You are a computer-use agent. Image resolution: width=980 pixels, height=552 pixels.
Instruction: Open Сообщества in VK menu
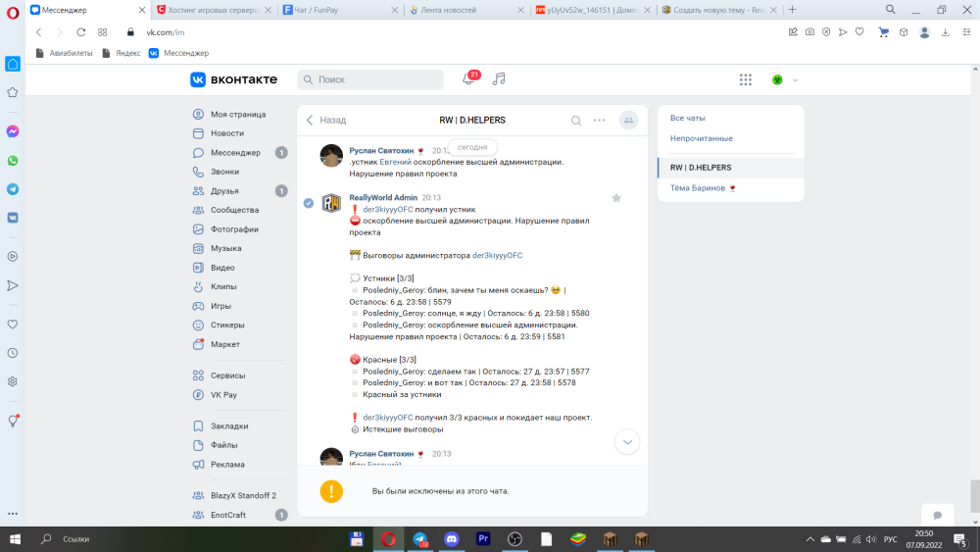tap(234, 210)
